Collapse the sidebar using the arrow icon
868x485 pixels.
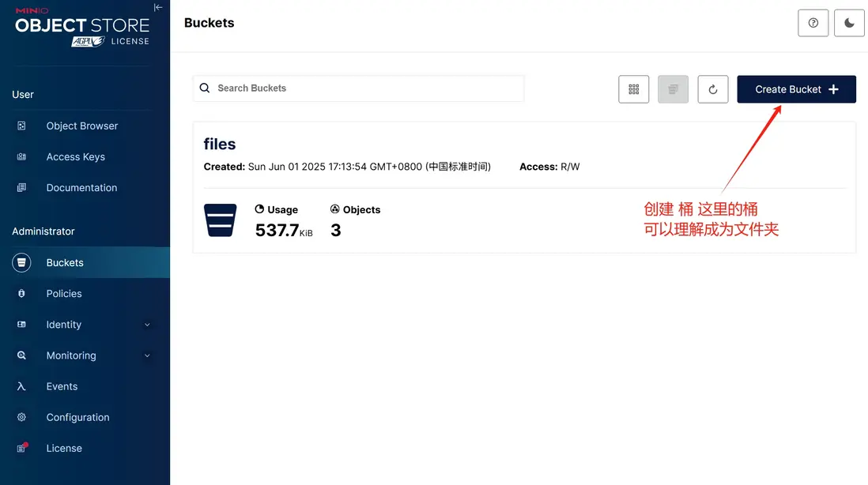158,7
